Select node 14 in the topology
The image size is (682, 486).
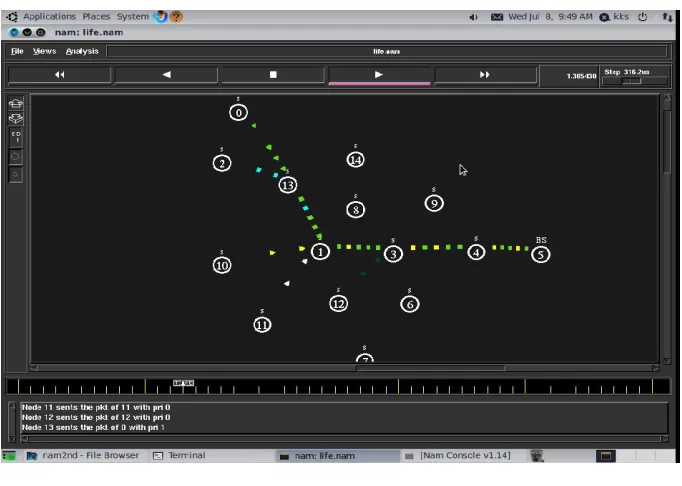[355, 160]
